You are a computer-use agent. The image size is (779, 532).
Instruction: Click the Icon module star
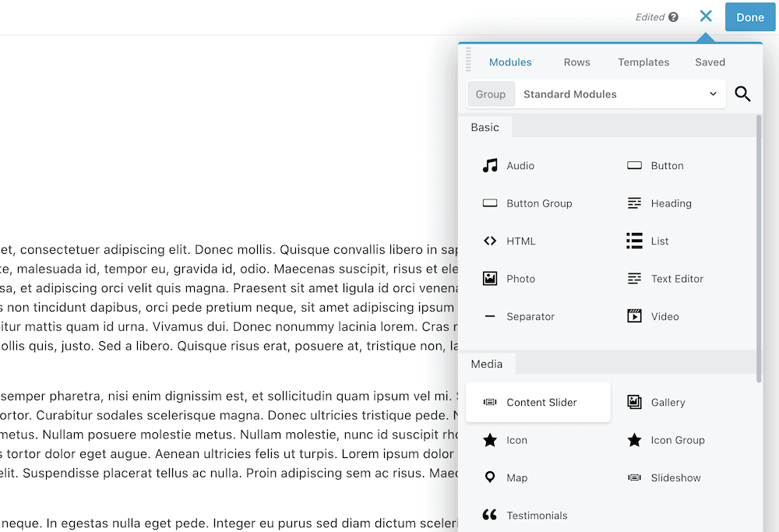click(490, 440)
